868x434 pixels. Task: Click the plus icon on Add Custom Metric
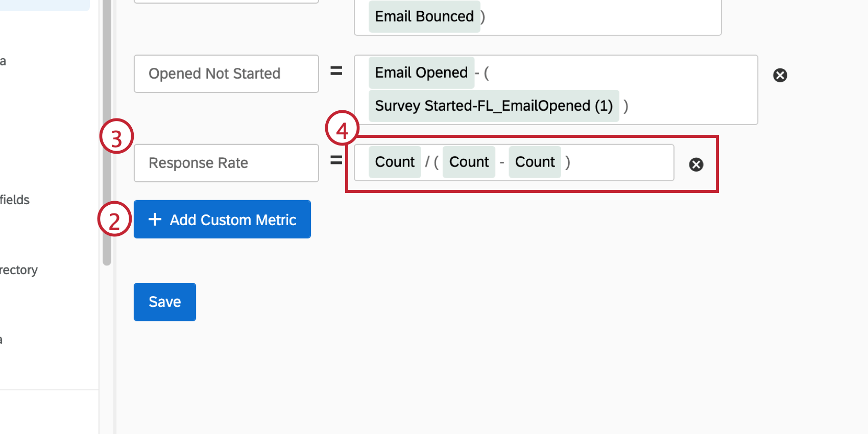pyautogui.click(x=154, y=219)
